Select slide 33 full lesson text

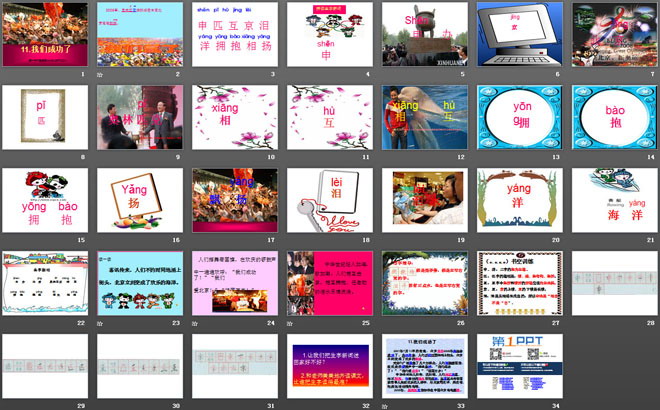tap(425, 366)
